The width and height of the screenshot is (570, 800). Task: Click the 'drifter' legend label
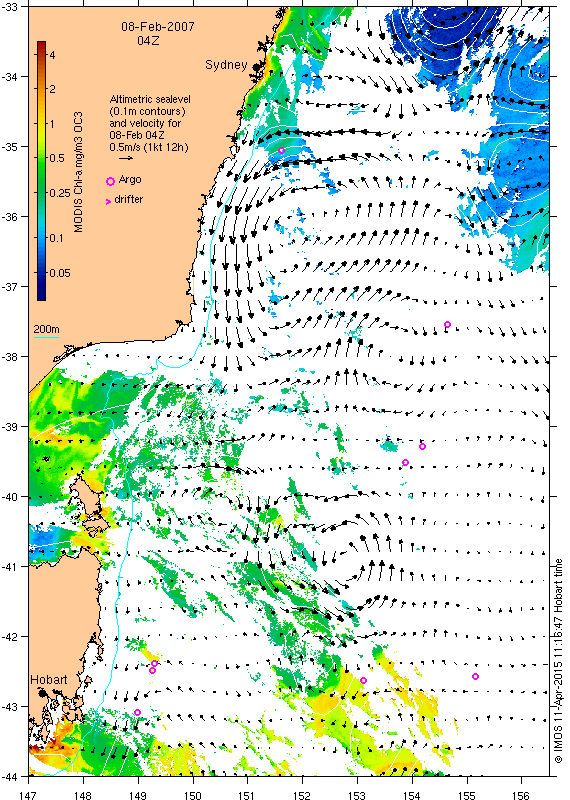click(129, 199)
